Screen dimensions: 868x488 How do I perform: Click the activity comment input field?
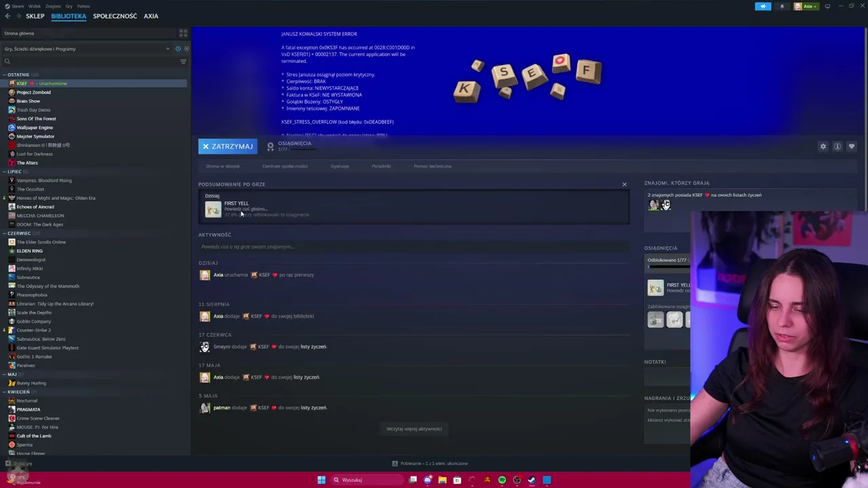tap(414, 247)
